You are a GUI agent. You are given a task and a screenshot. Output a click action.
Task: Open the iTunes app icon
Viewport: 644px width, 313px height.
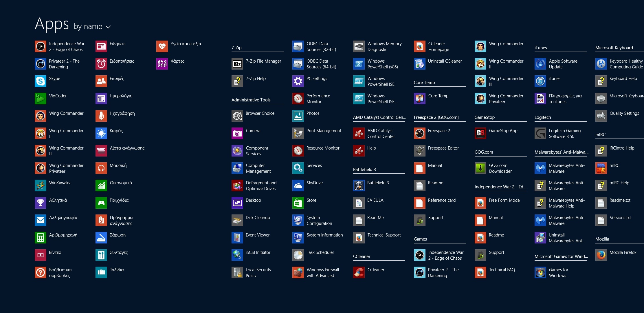[540, 81]
